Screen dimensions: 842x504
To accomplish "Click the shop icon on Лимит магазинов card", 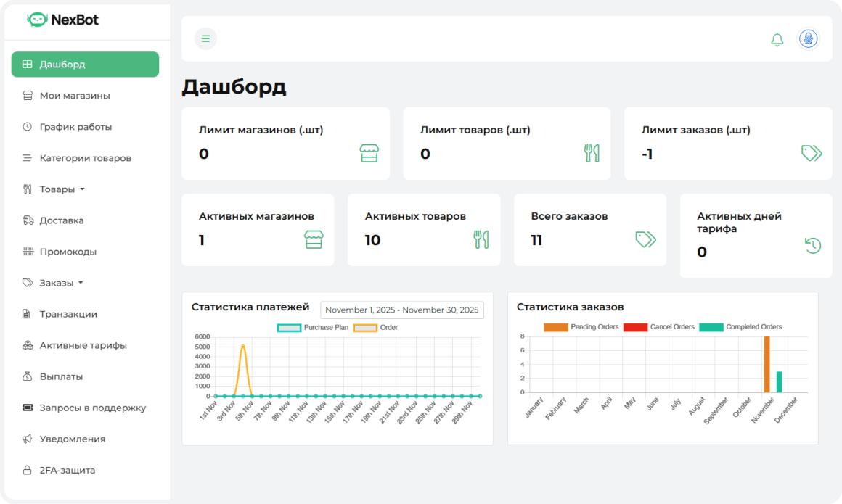I will coord(370,154).
